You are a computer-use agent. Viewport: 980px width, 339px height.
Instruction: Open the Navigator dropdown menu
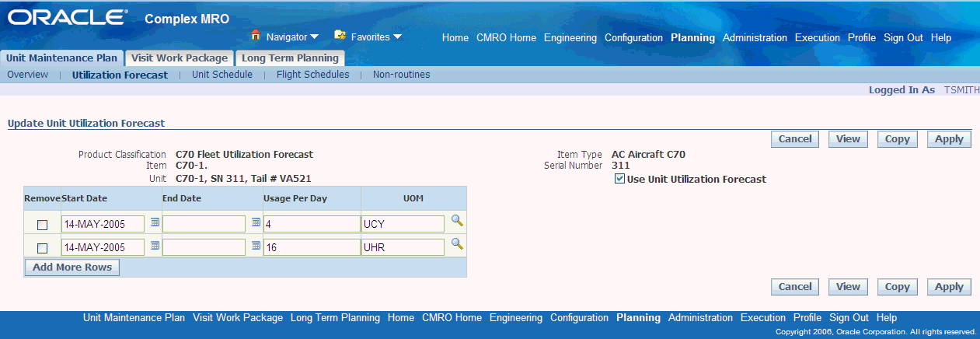[292, 37]
